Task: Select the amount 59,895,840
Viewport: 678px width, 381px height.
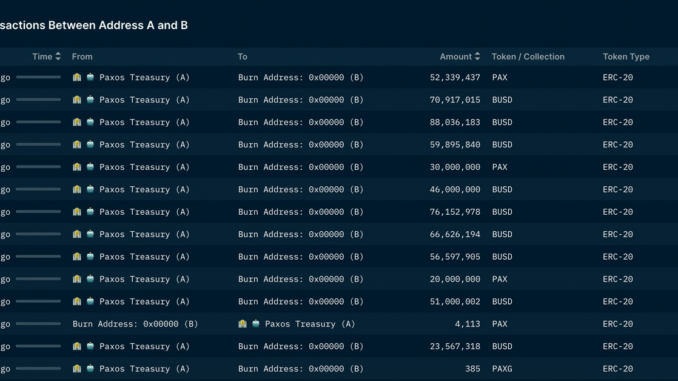Action: (x=455, y=144)
